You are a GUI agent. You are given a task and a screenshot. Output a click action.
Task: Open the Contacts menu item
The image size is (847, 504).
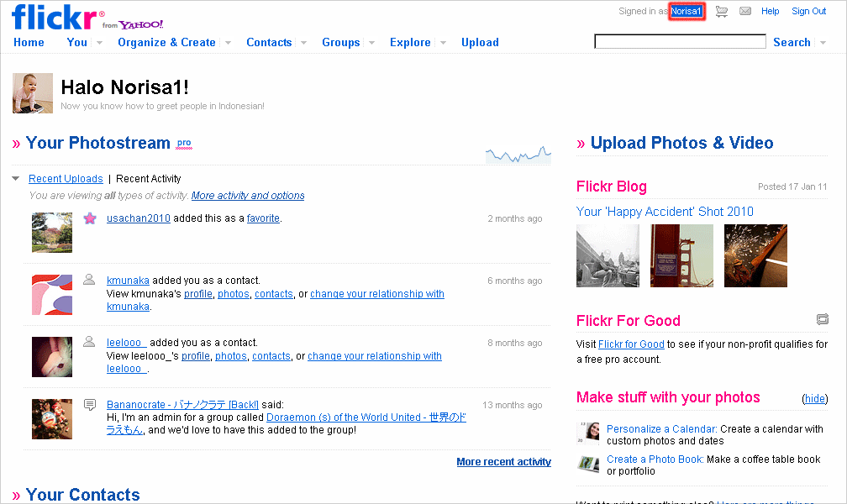(x=269, y=42)
